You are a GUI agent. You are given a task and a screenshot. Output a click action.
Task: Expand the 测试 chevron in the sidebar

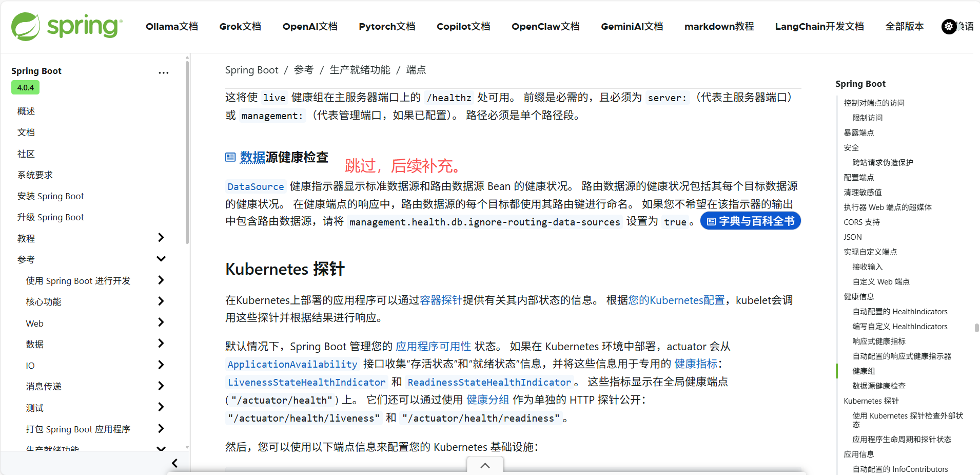[161, 407]
